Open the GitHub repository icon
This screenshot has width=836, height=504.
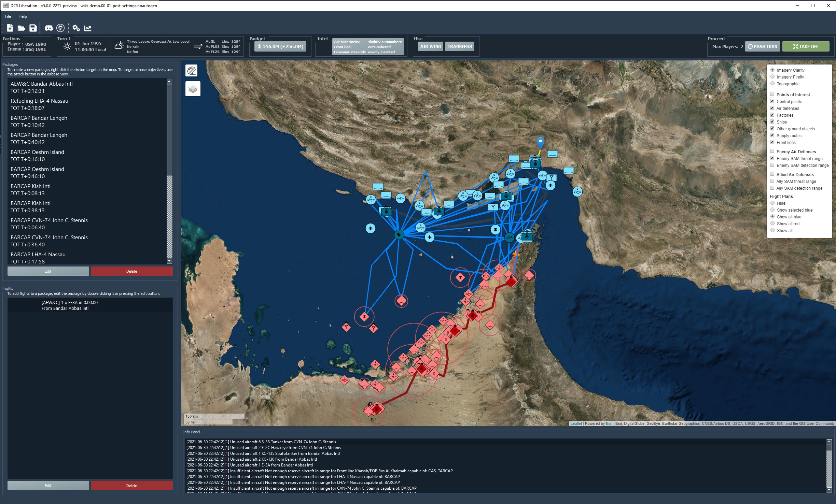(60, 28)
